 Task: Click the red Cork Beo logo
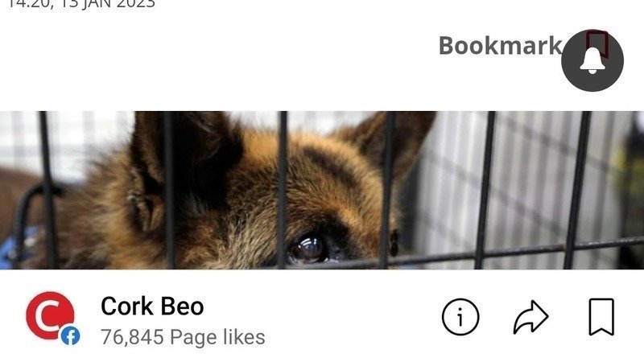coord(50,315)
